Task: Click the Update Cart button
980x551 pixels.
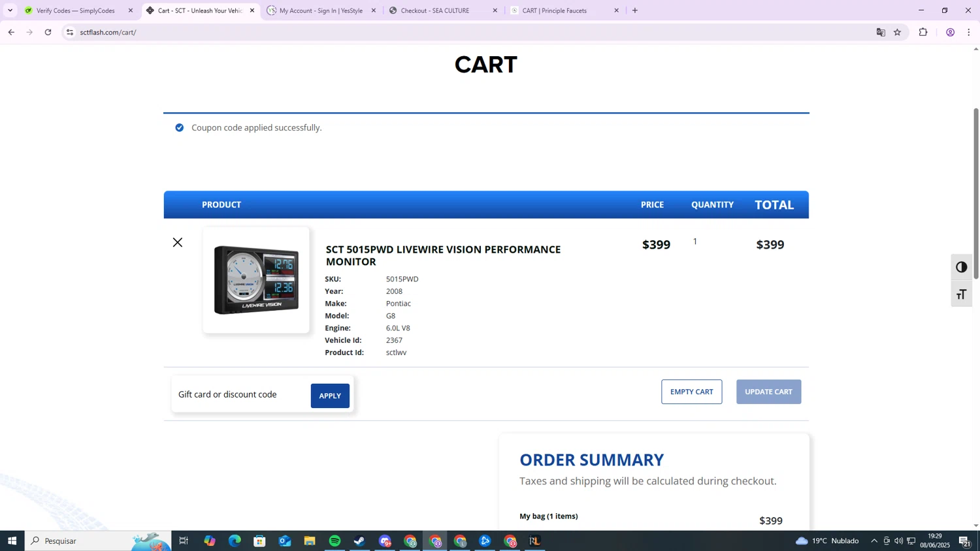Action: [x=768, y=392]
